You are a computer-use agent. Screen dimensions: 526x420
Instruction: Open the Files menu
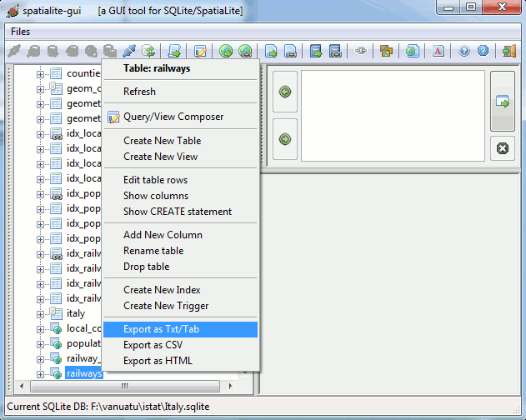[x=20, y=32]
